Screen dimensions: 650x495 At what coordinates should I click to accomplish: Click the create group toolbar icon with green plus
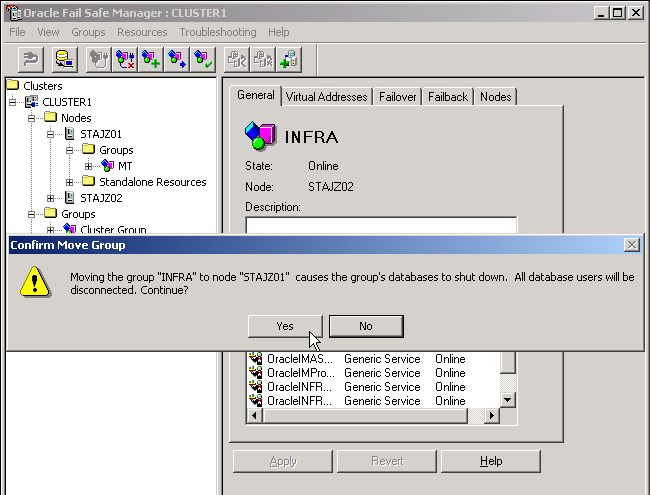[x=151, y=59]
